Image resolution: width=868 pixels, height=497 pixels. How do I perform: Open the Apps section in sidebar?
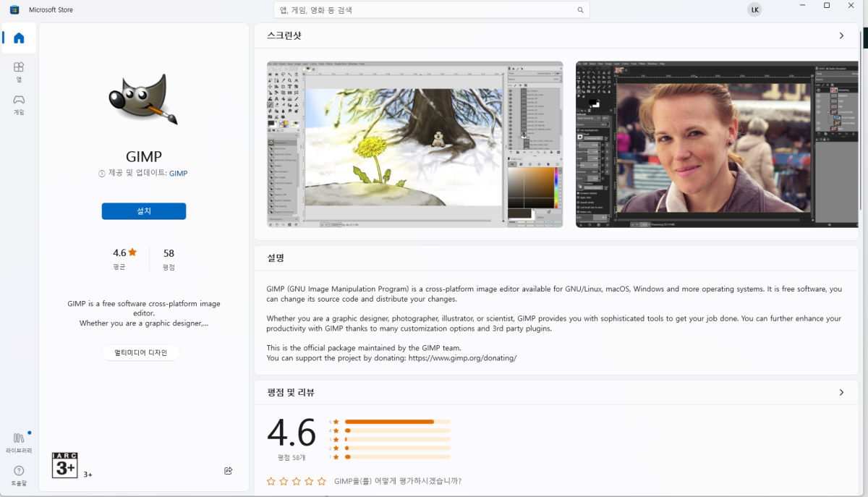[x=19, y=70]
